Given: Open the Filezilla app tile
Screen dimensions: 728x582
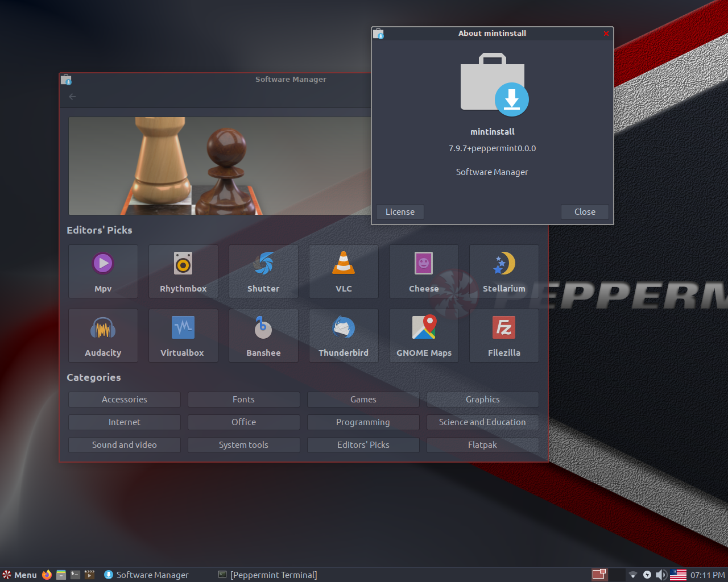Looking at the screenshot, I should (x=504, y=336).
